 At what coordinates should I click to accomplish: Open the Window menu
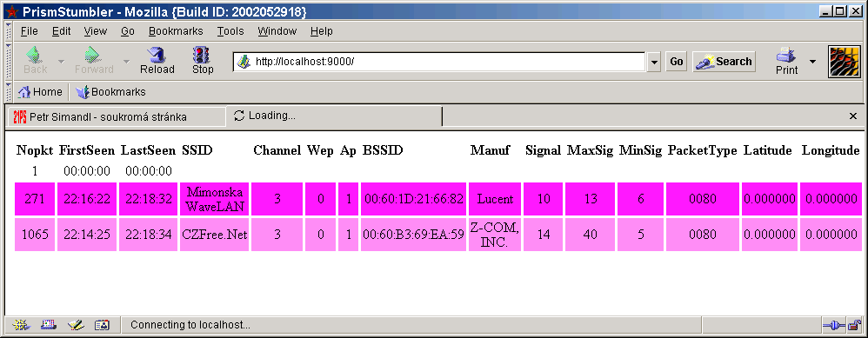point(277,31)
